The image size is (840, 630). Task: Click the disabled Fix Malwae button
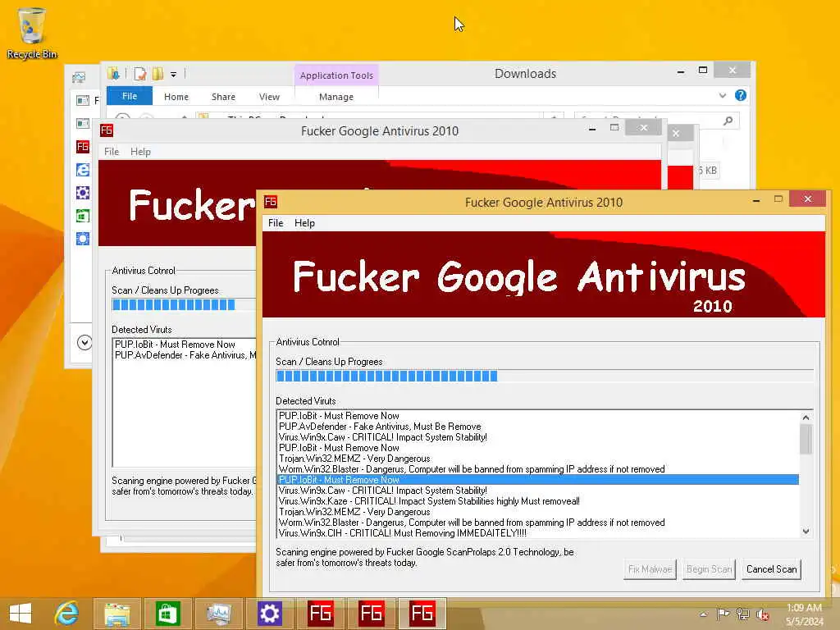pos(650,569)
